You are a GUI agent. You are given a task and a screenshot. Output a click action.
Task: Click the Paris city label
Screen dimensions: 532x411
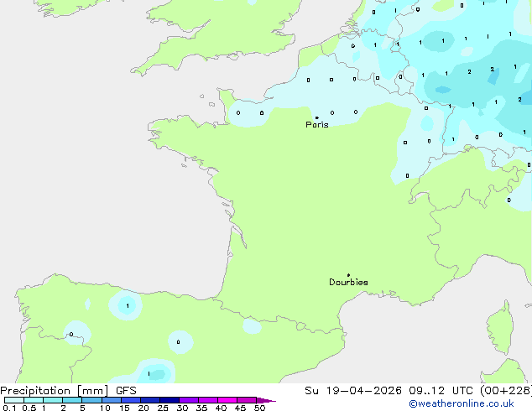(x=317, y=125)
